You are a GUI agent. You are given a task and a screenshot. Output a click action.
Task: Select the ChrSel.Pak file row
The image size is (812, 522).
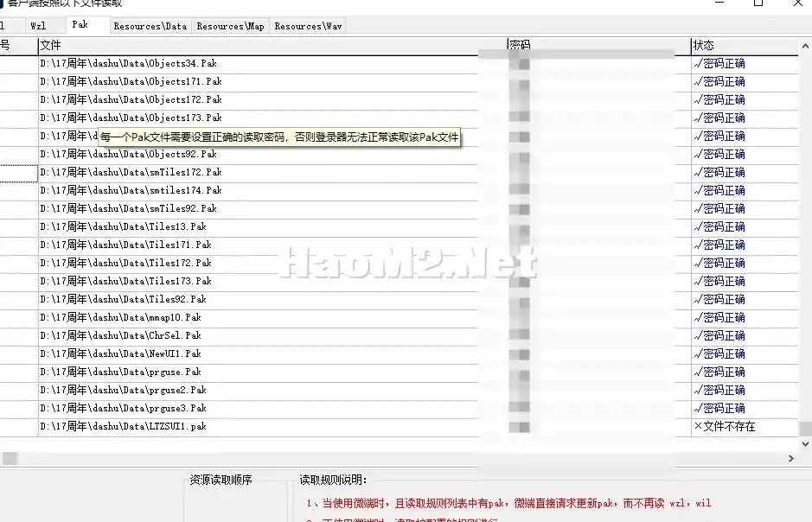click(x=399, y=335)
